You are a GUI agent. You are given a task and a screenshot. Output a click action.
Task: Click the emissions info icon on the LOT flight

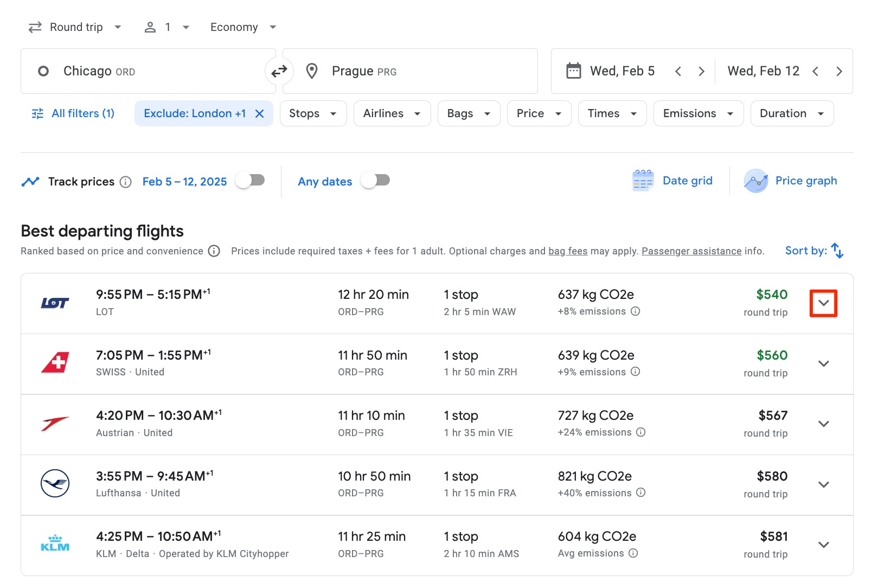point(635,312)
